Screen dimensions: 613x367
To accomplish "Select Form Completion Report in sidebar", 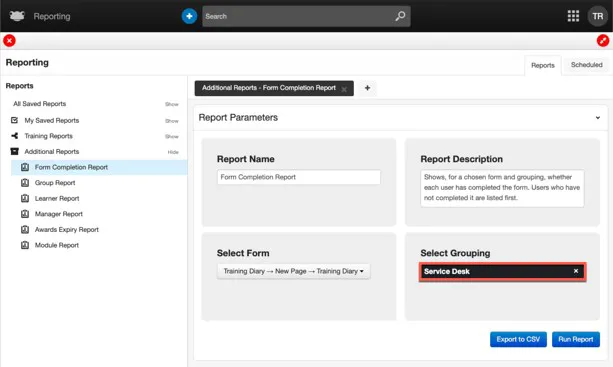I will (99, 167).
